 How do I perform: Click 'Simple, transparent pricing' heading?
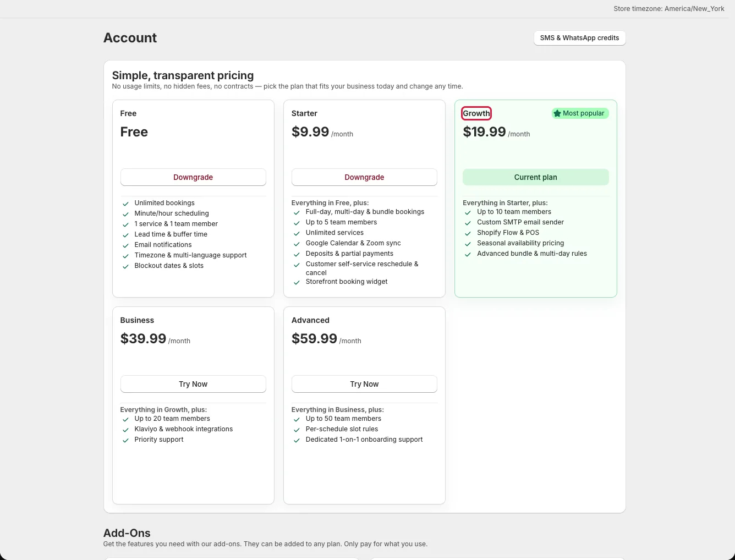(183, 75)
